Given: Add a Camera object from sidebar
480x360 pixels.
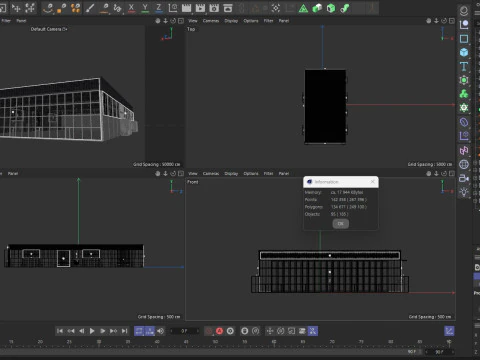Looking at the screenshot, I should click(464, 178).
